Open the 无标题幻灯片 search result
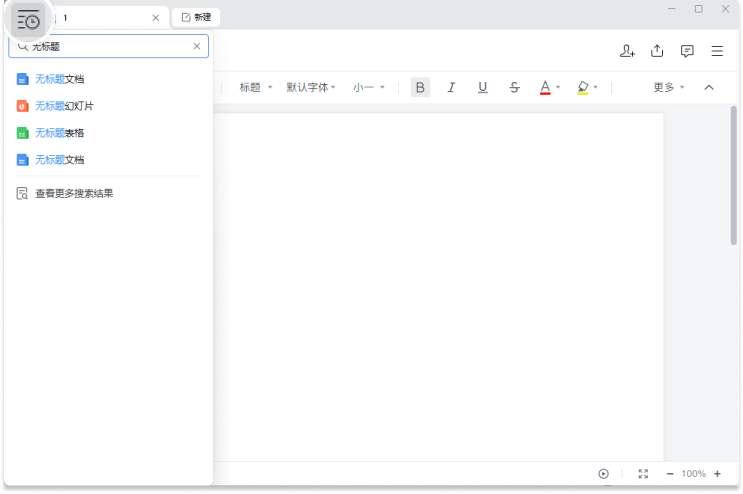The image size is (743, 494). click(109, 106)
